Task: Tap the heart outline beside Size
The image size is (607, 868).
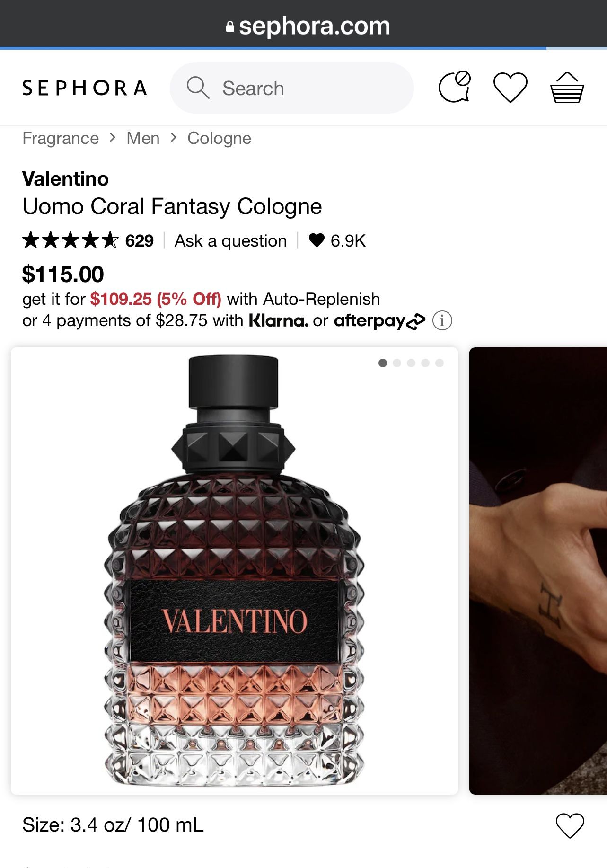Action: point(570,825)
